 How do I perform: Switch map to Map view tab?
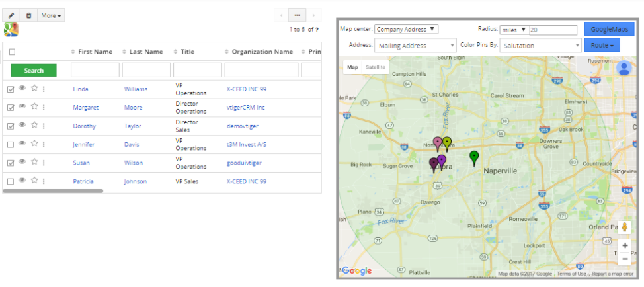[x=352, y=67]
